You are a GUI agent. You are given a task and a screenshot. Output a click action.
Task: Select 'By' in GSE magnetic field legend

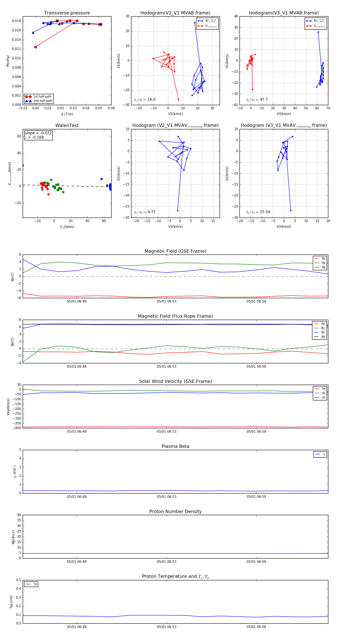click(x=320, y=263)
